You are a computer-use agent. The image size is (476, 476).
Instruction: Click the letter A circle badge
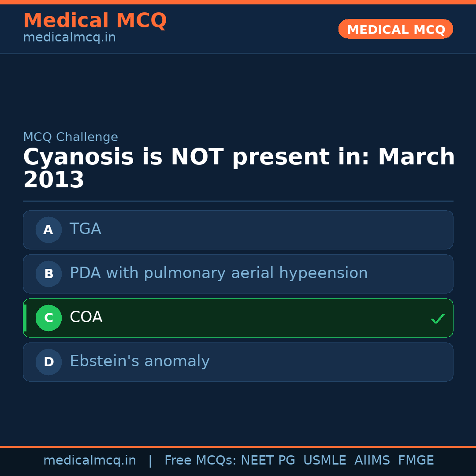48,230
